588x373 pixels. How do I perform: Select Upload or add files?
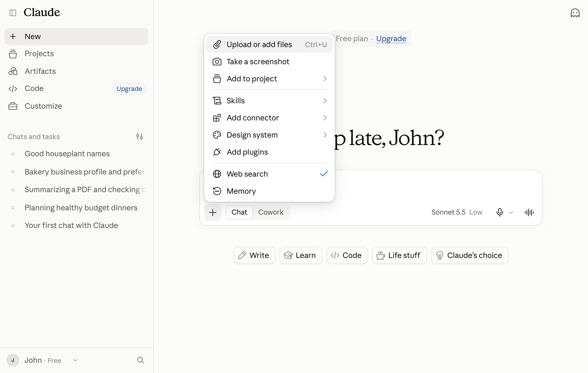(x=269, y=44)
